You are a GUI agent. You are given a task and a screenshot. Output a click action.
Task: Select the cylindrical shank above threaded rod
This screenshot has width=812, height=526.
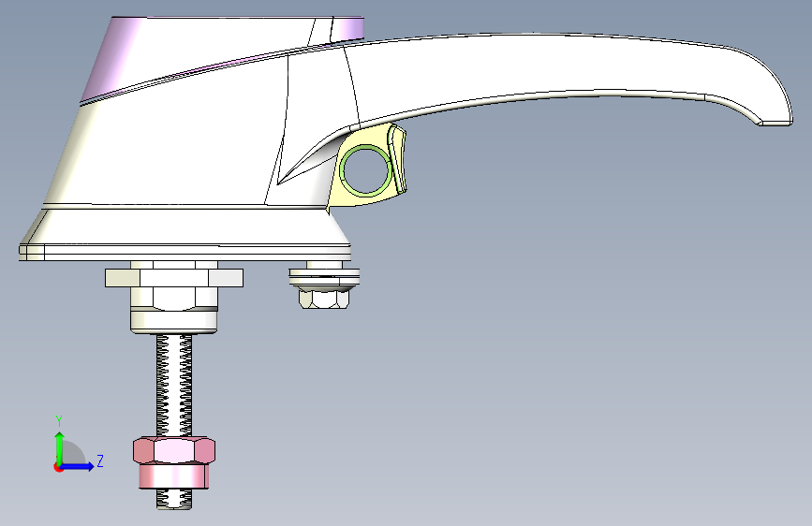174,322
